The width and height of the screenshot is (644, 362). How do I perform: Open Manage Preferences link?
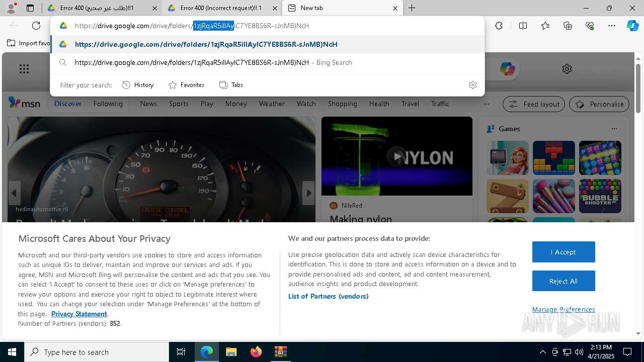563,309
